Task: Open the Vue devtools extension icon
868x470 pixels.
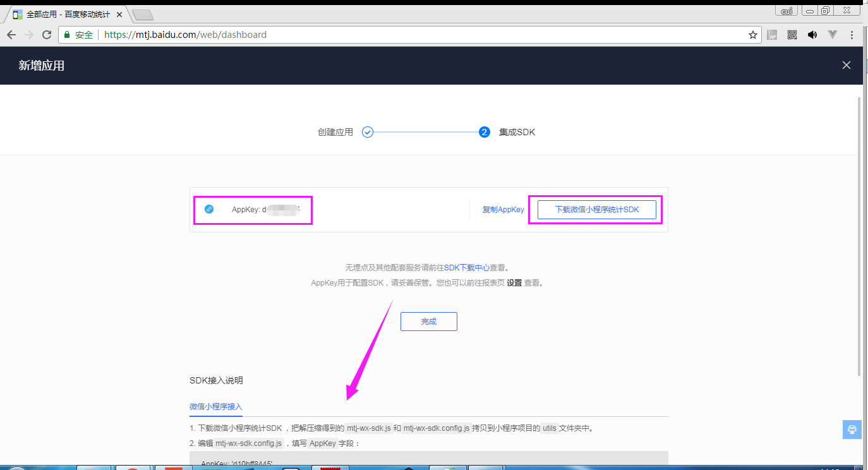Action: 833,35
